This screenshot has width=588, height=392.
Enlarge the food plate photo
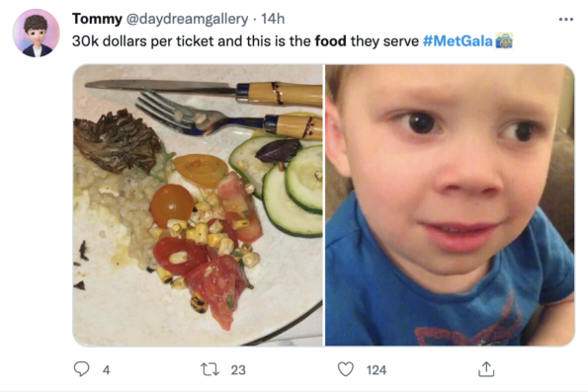click(198, 205)
